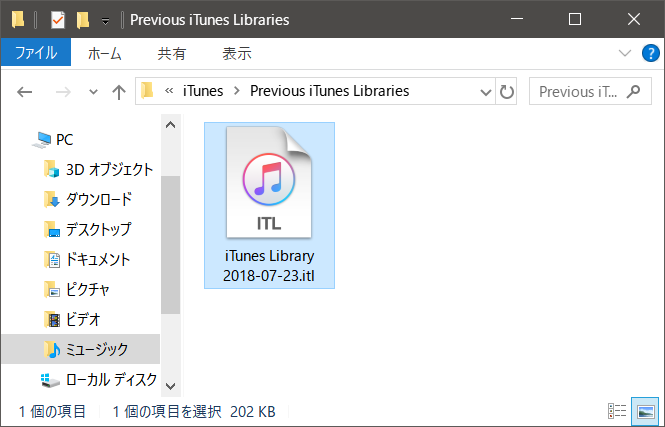Navigate back with the left arrow
The width and height of the screenshot is (665, 427).
click(26, 92)
